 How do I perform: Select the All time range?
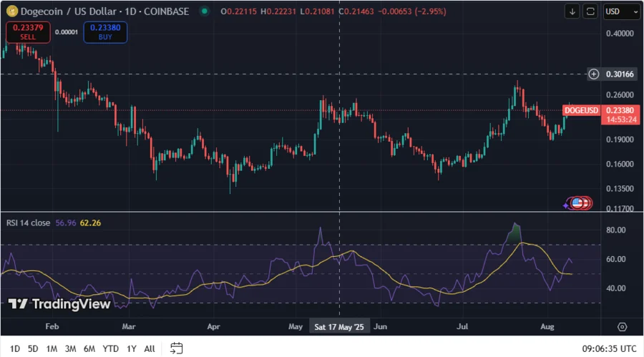150,349
